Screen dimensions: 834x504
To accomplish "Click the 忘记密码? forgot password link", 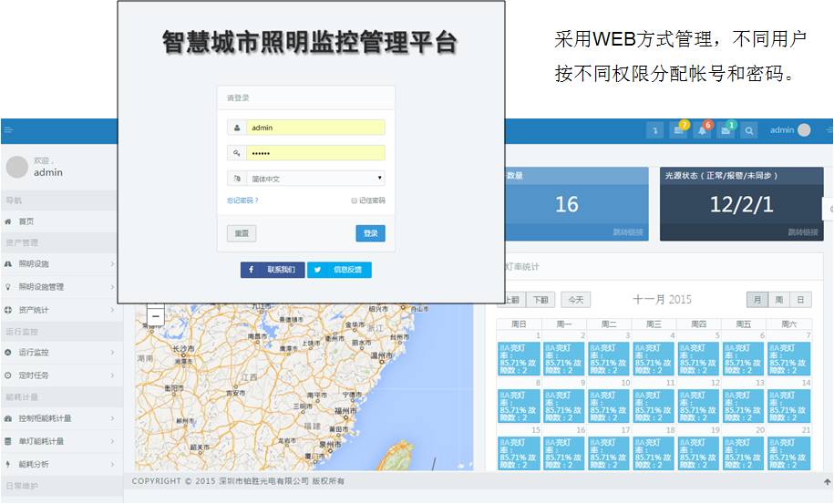I will click(x=242, y=201).
